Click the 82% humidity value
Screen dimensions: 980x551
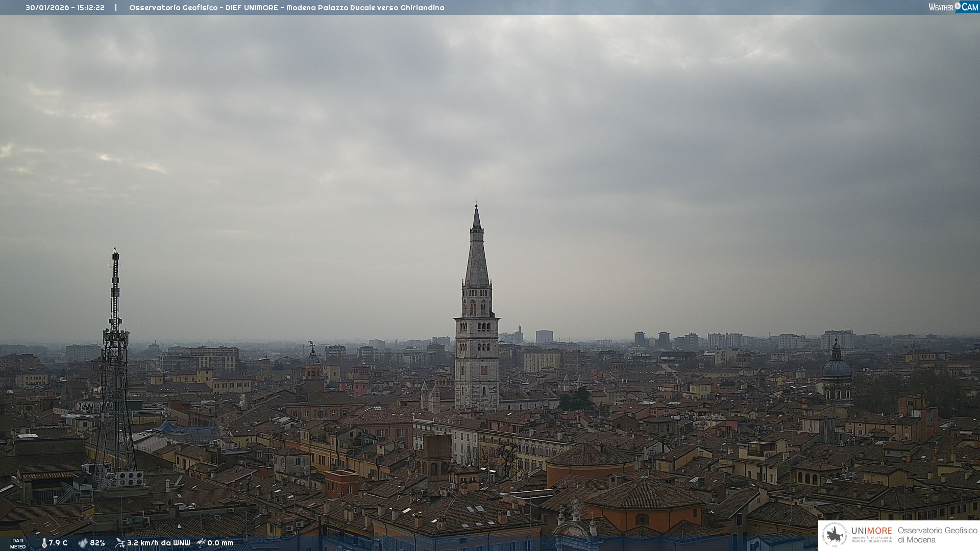point(97,543)
